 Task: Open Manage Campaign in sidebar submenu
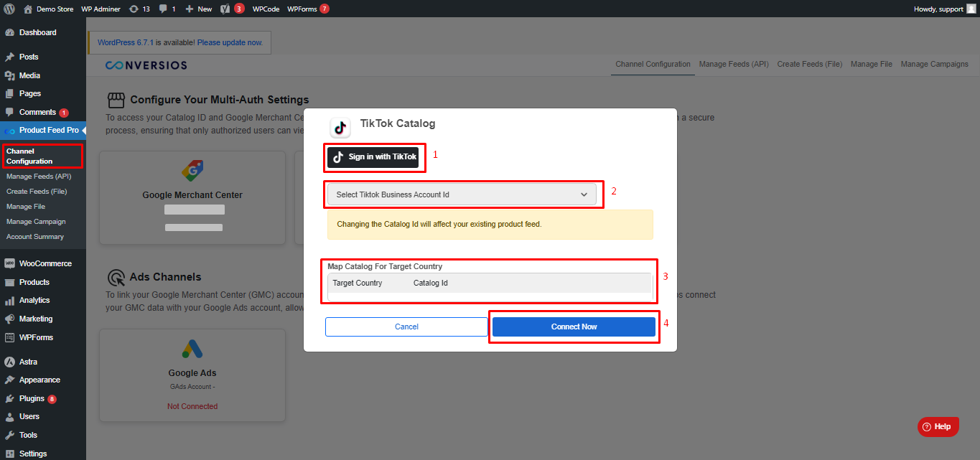click(x=36, y=221)
